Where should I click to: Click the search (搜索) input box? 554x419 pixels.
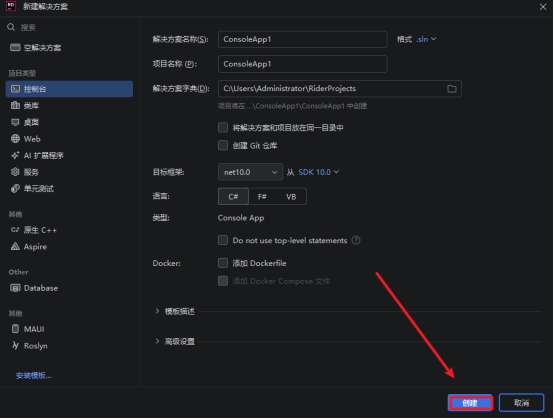(x=71, y=27)
